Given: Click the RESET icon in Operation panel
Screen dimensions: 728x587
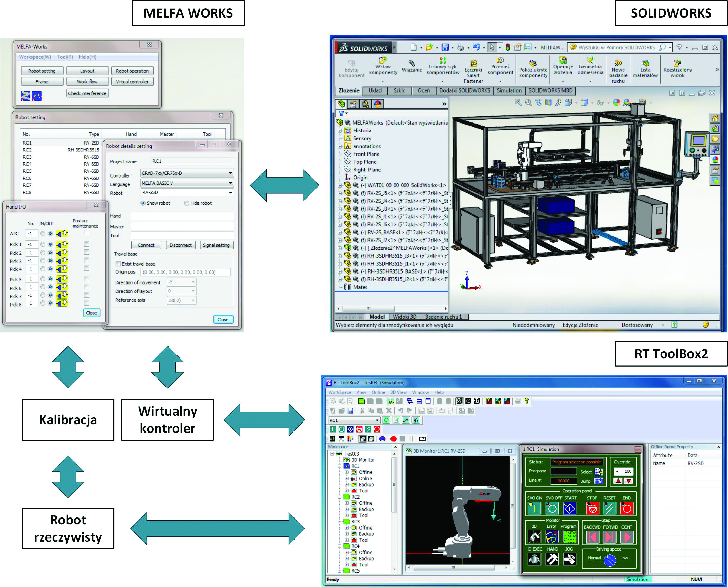Looking at the screenshot, I should click(x=609, y=508).
